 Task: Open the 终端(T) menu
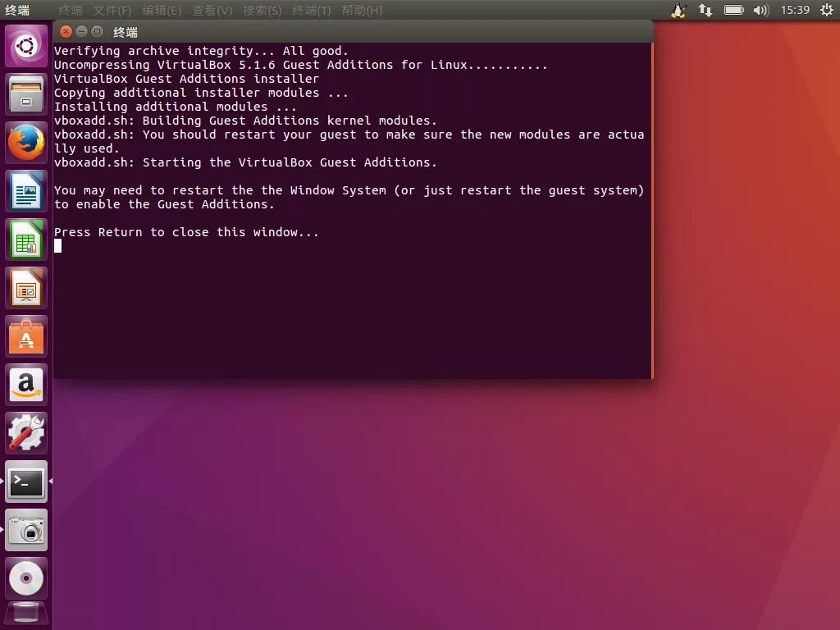[x=311, y=11]
